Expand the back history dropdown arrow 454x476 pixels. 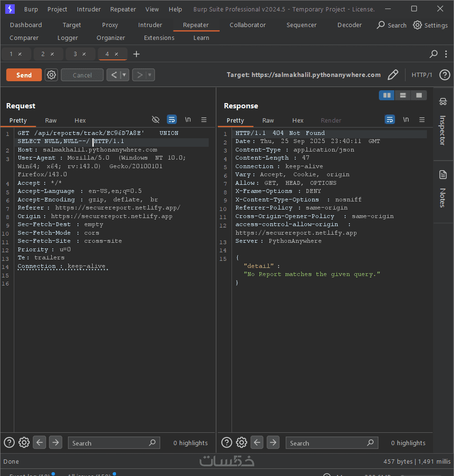click(125, 75)
